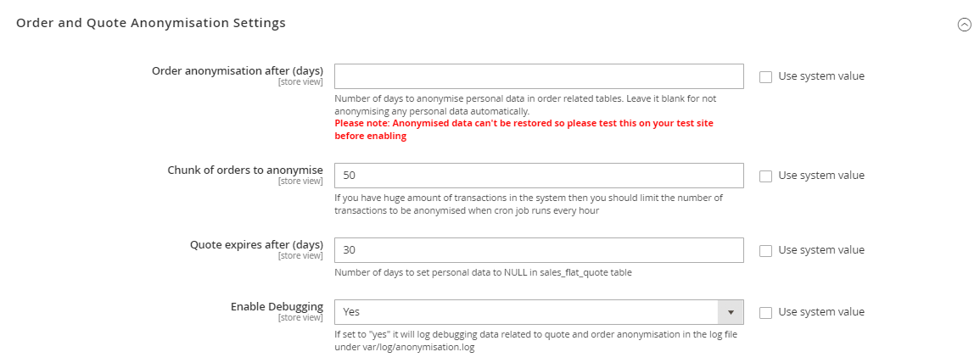The width and height of the screenshot is (980, 363).
Task: Tick the system value checkbox for Quote expires
Action: 765,250
